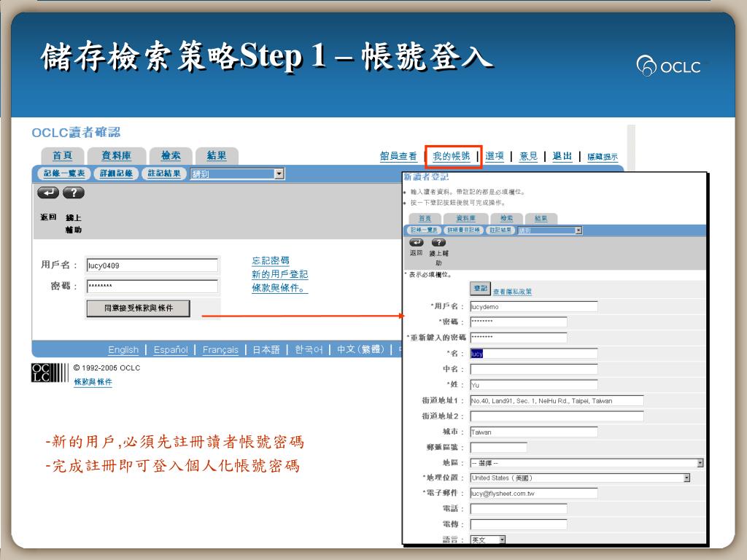The width and height of the screenshot is (747, 560).
Task: Click back arrow icon in new reader registration panel
Action: click(417, 242)
